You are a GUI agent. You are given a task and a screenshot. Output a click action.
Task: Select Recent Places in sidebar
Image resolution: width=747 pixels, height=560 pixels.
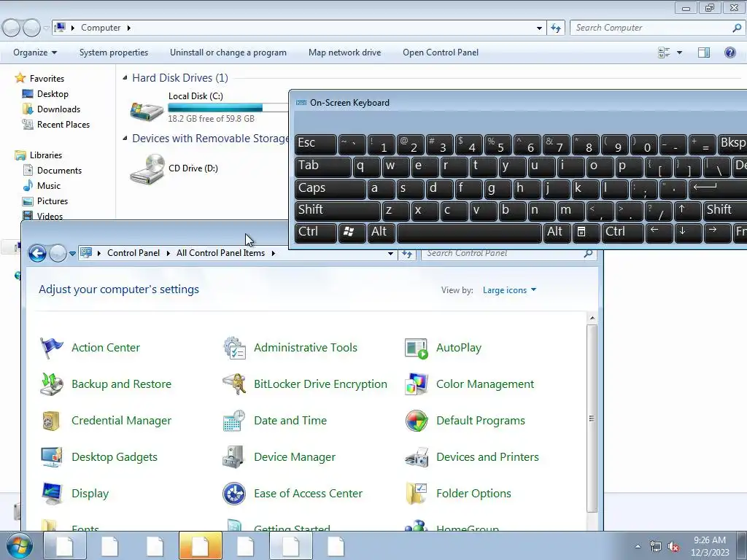tap(63, 125)
